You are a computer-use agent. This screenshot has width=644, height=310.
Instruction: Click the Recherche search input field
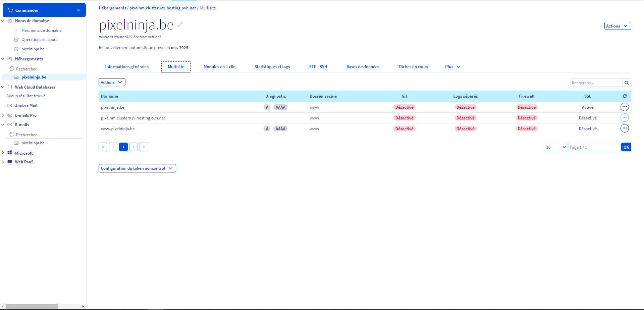596,83
